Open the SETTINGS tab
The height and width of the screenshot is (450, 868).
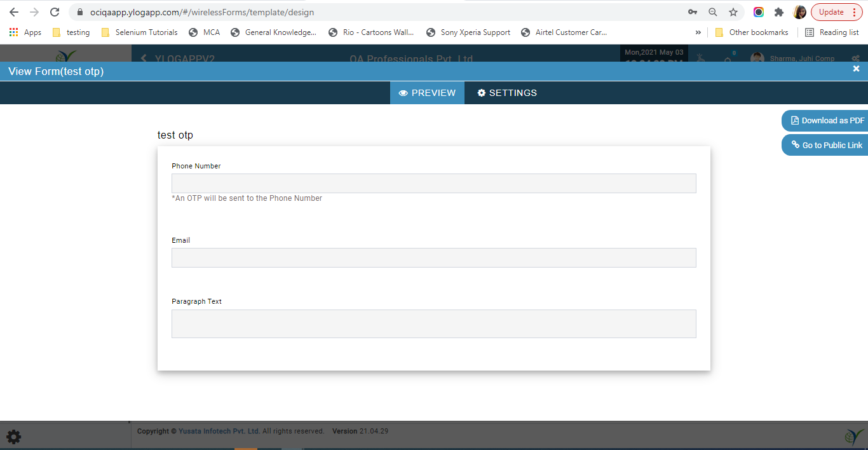tap(507, 93)
